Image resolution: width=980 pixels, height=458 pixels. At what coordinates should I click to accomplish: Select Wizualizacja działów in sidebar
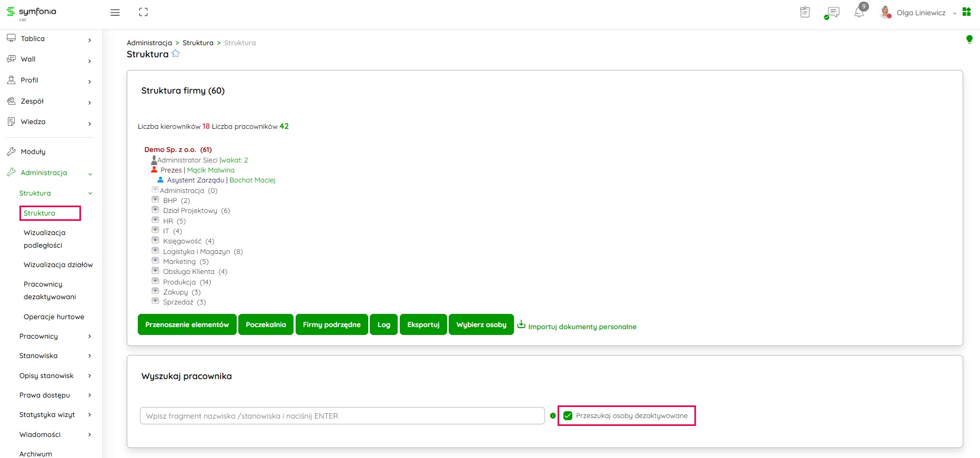coord(58,264)
